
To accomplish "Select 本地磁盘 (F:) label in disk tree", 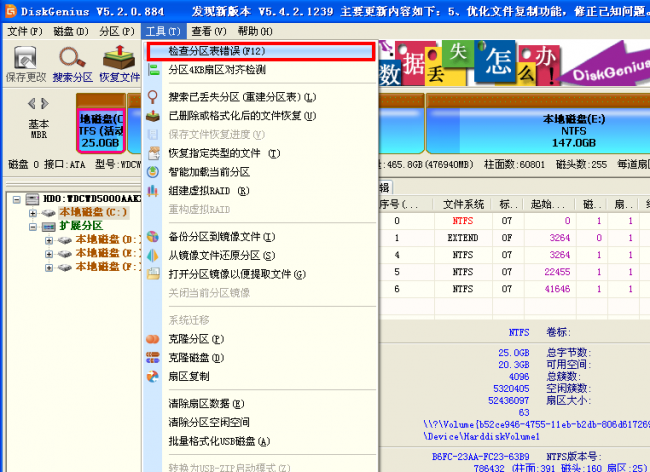I will (108, 267).
